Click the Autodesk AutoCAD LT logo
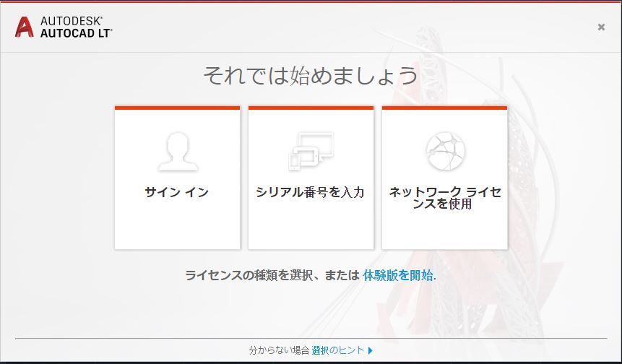This screenshot has width=622, height=364. click(x=64, y=27)
